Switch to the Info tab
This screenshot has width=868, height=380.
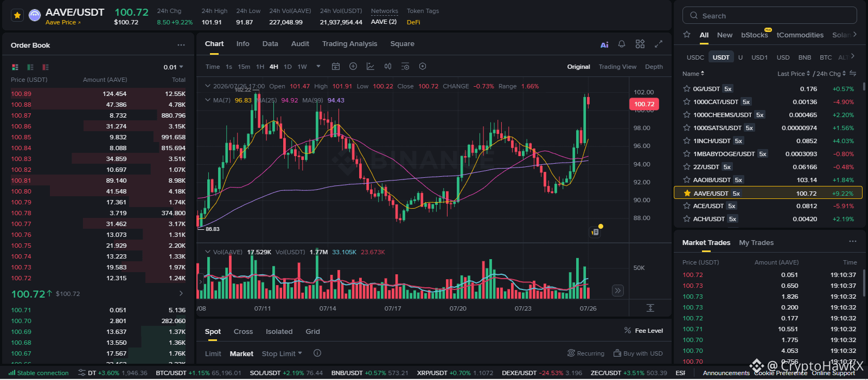coord(242,44)
